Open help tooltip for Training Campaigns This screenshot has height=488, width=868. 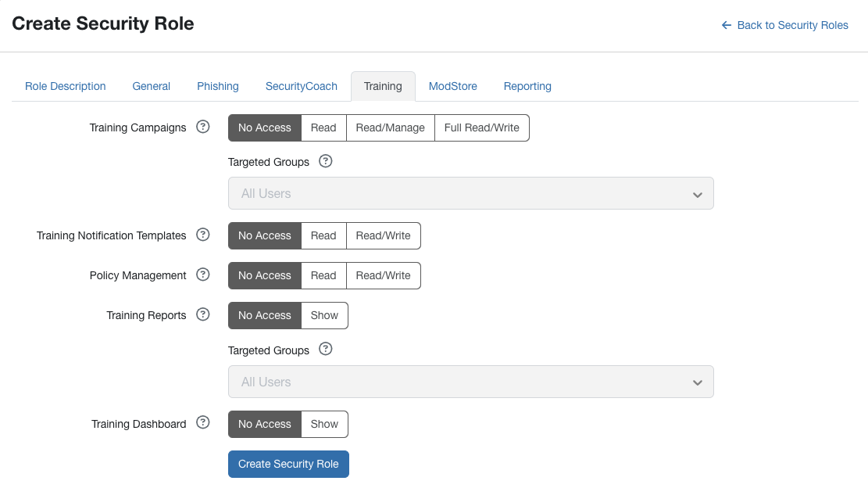(202, 127)
